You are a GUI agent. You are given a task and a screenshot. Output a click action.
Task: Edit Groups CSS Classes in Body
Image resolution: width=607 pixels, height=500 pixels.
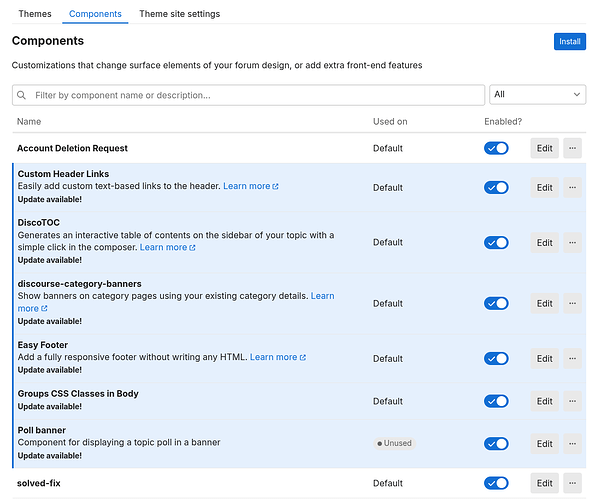pyautogui.click(x=544, y=401)
